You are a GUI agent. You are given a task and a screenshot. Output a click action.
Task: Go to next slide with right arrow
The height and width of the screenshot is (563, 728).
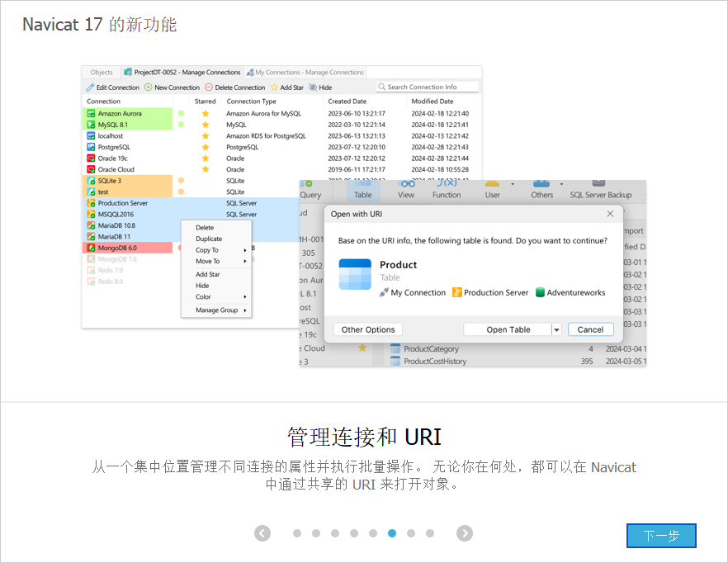click(x=464, y=533)
